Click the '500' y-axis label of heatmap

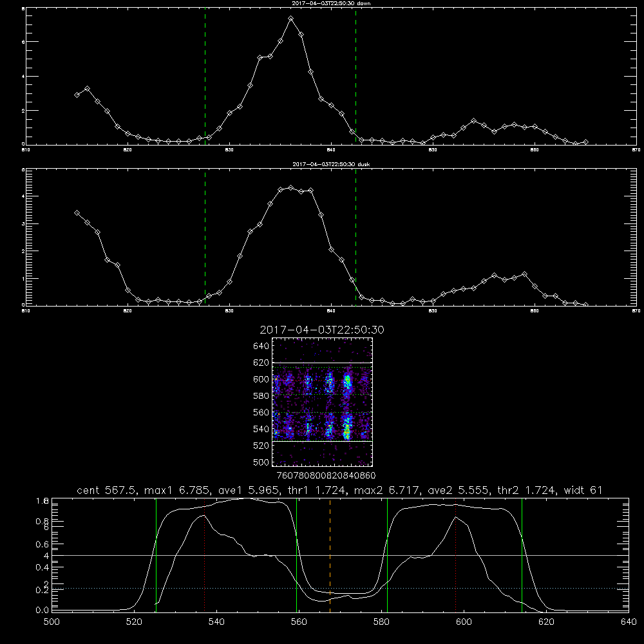pyautogui.click(x=261, y=462)
